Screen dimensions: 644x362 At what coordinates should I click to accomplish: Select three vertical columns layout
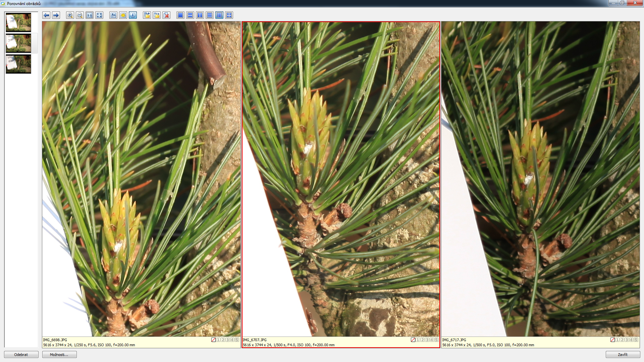click(x=219, y=15)
